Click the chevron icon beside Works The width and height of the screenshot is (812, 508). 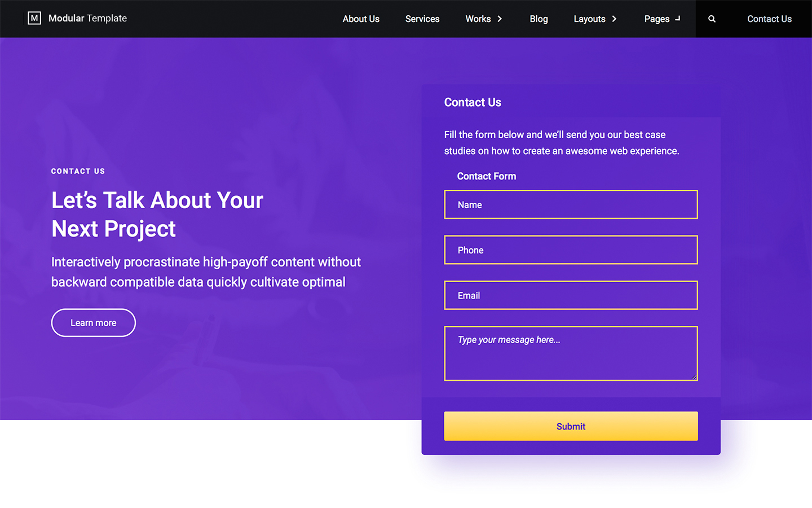point(501,19)
